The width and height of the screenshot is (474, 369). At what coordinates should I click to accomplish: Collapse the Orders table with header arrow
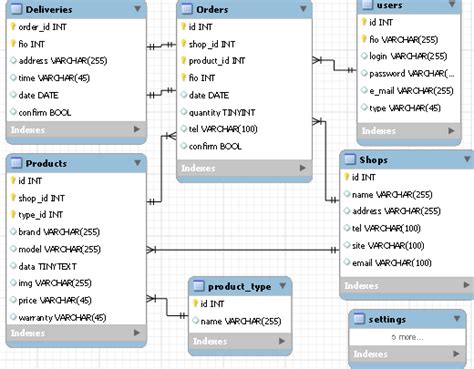pyautogui.click(x=303, y=9)
